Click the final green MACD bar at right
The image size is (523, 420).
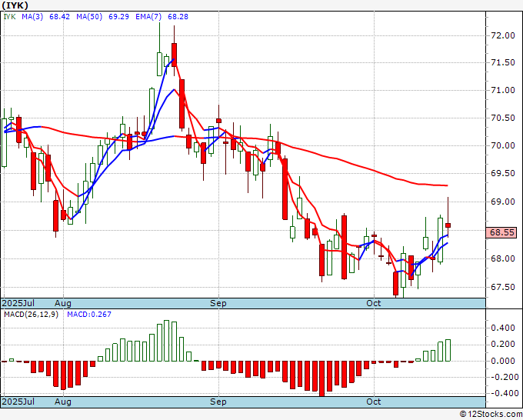(x=448, y=350)
